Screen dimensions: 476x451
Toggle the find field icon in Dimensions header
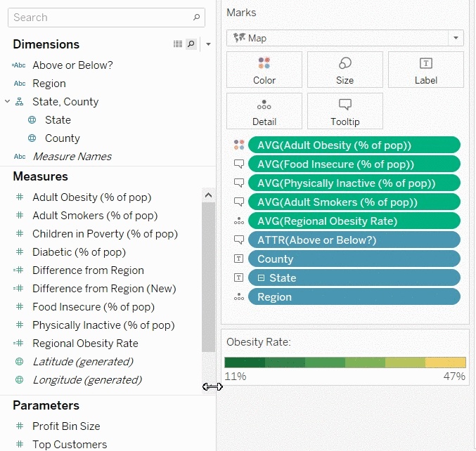(x=191, y=44)
